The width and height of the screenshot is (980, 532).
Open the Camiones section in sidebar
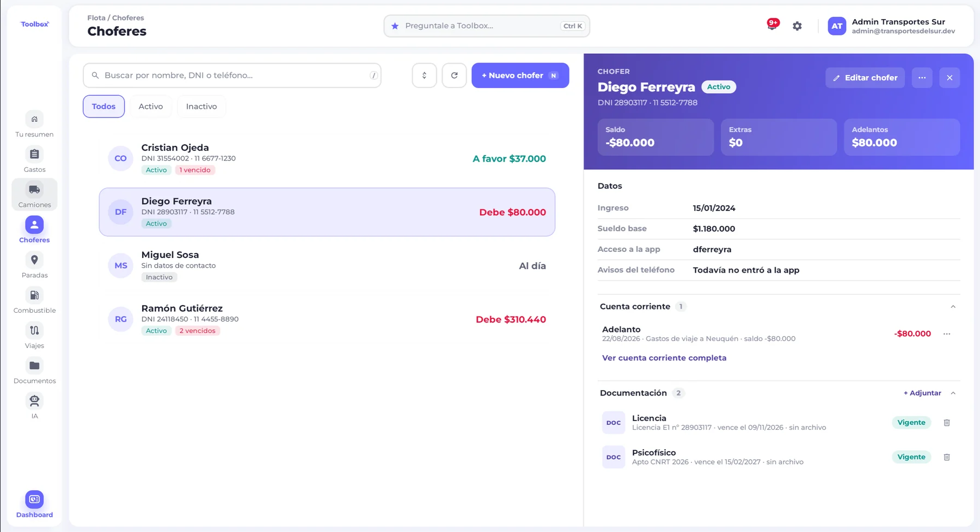coord(34,195)
